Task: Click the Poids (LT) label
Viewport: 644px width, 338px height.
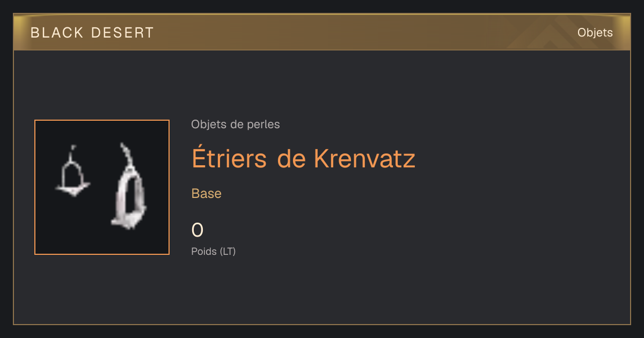Action: (x=214, y=251)
